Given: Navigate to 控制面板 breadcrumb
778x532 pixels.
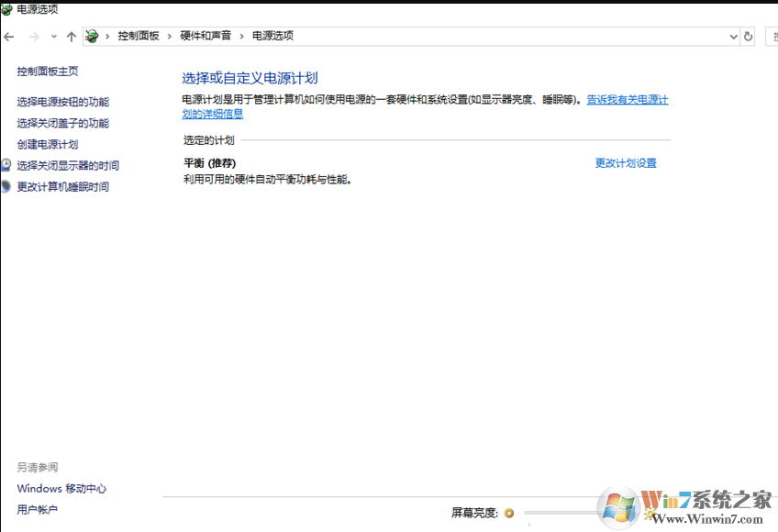Looking at the screenshot, I should (138, 36).
